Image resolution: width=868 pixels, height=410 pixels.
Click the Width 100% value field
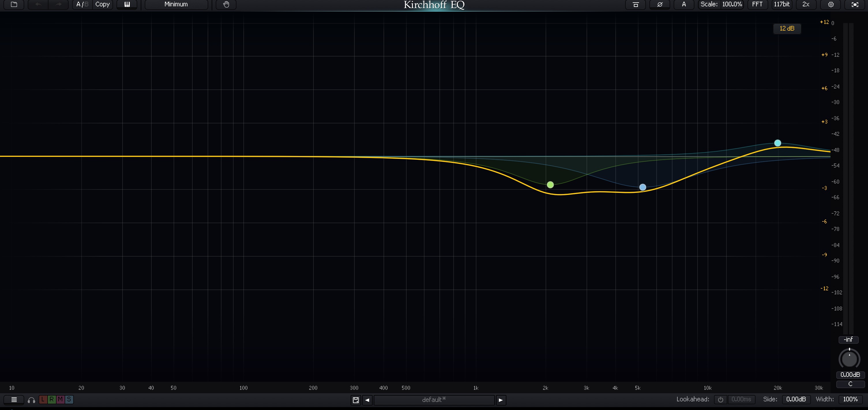(850, 400)
